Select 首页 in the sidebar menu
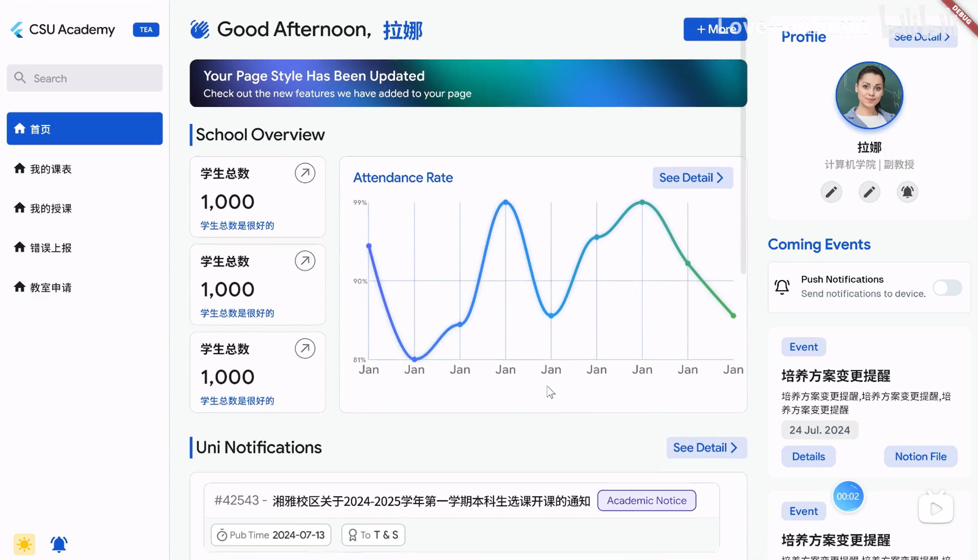Viewport: 978px width, 560px height. point(85,129)
